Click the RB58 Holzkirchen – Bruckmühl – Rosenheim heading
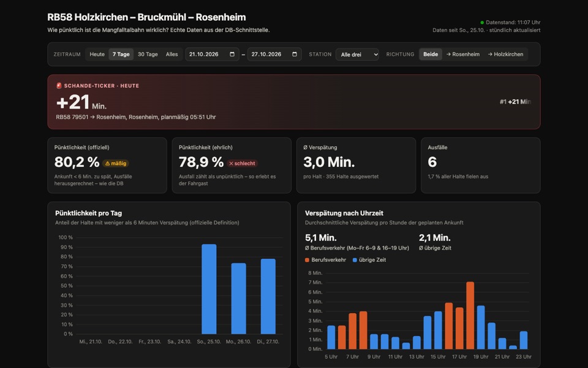 pyautogui.click(x=146, y=17)
